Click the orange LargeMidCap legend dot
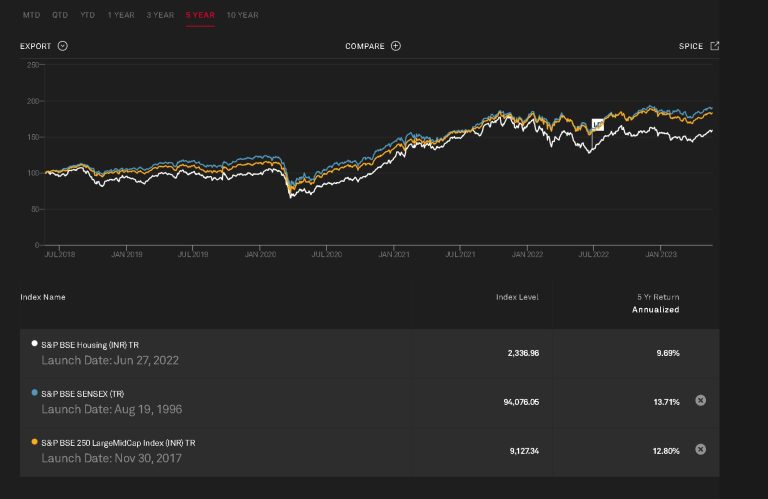Image resolution: width=768 pixels, height=499 pixels. [x=35, y=442]
